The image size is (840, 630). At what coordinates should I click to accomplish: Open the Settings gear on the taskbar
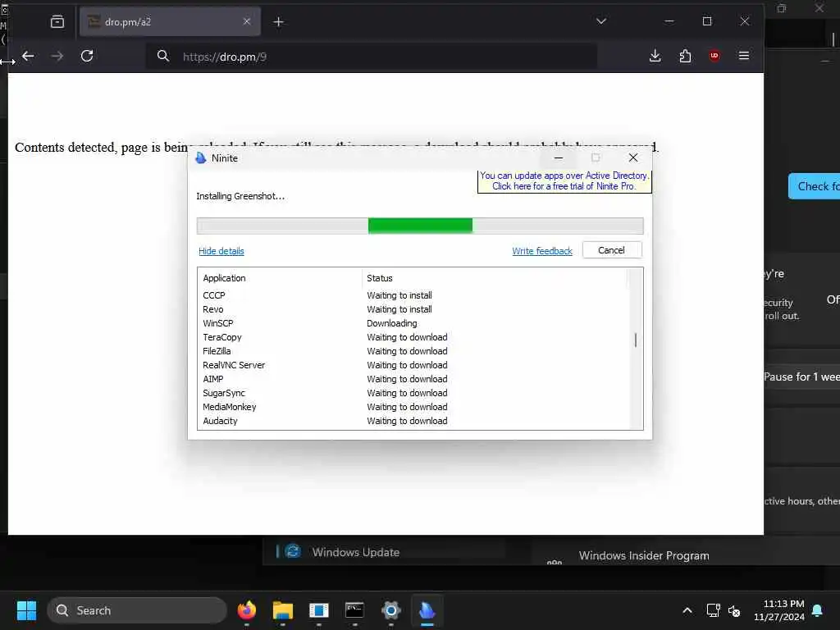coord(391,610)
